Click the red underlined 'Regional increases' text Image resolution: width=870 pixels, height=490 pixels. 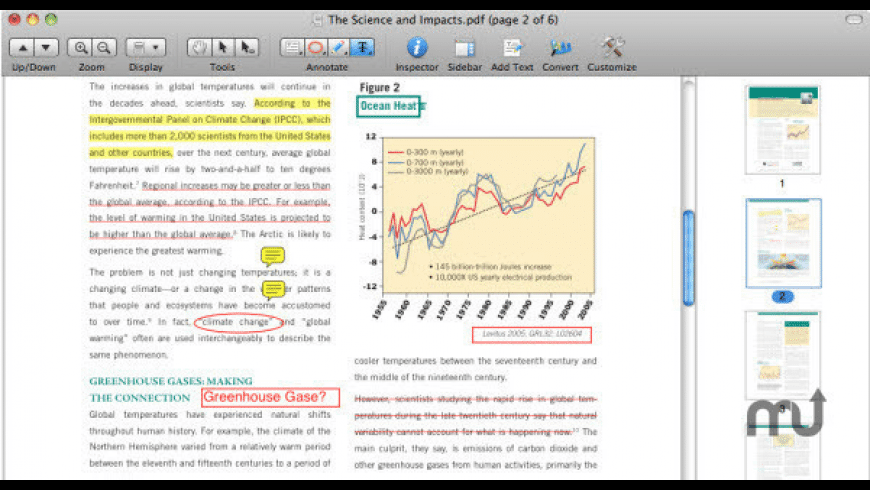pos(210,210)
